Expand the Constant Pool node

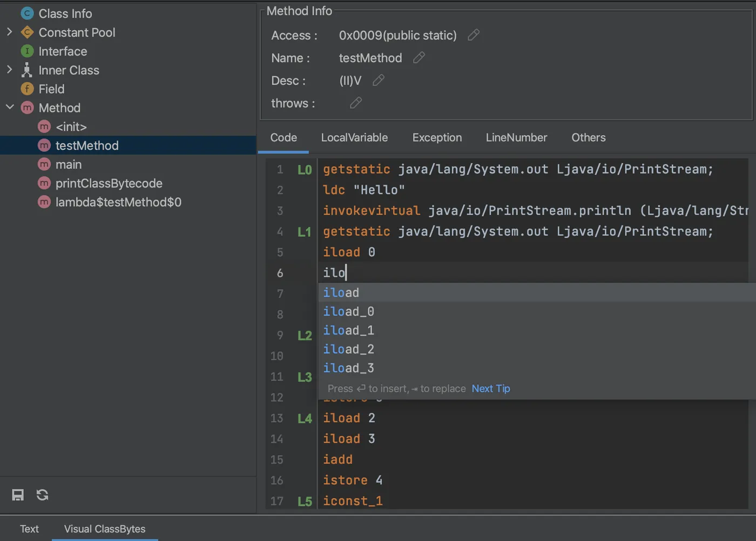(x=9, y=32)
